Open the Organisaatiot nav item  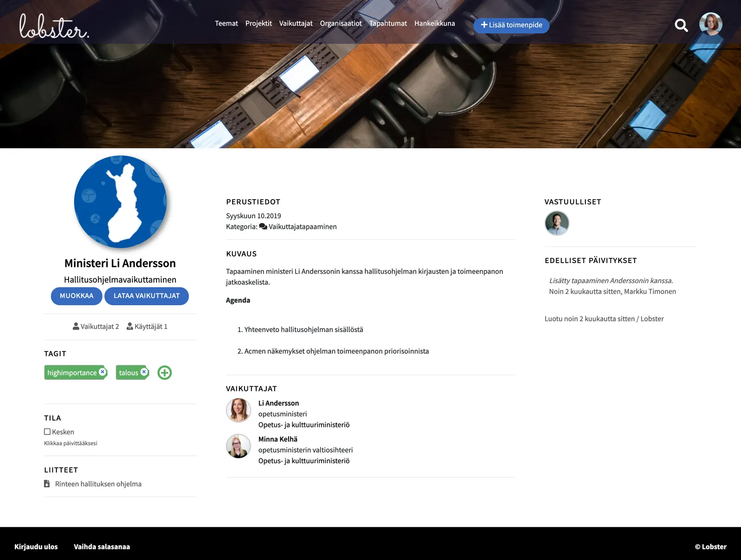pos(341,23)
